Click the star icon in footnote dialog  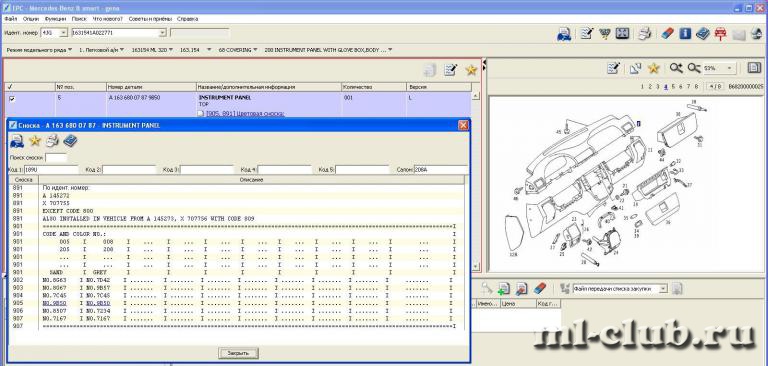[x=34, y=141]
